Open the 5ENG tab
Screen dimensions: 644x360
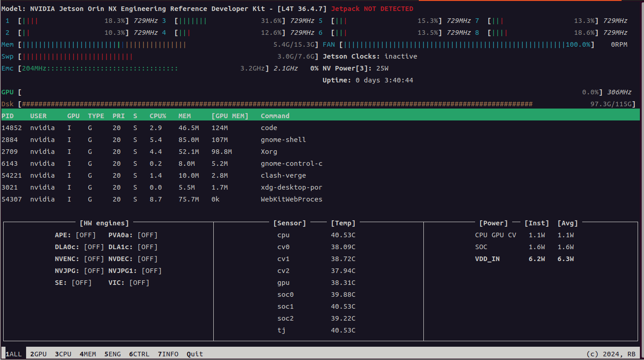pos(113,354)
